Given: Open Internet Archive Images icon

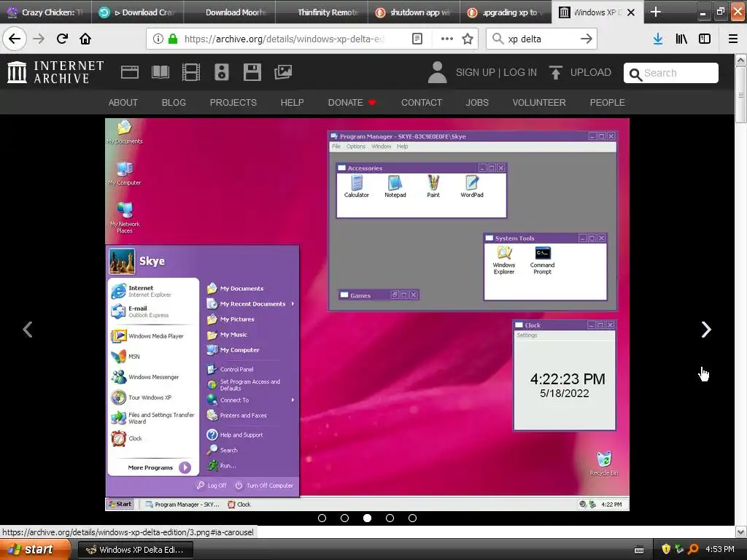Looking at the screenshot, I should (283, 72).
